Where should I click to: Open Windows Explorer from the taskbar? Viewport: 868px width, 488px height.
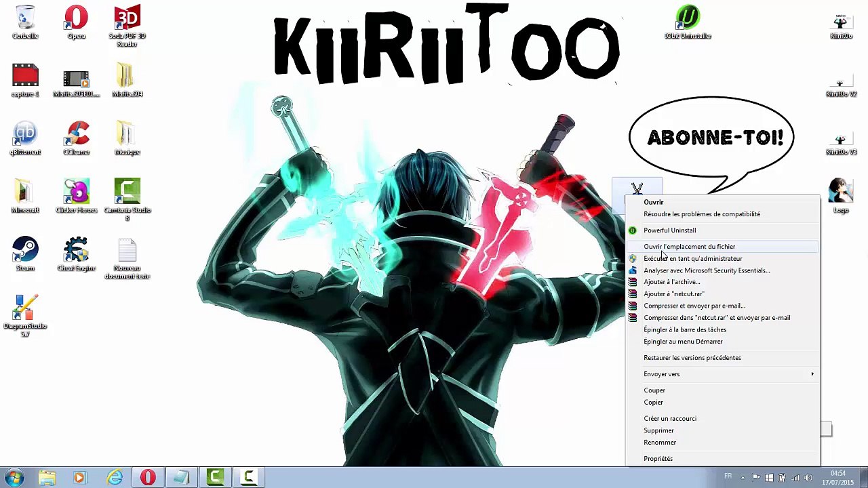pos(47,478)
